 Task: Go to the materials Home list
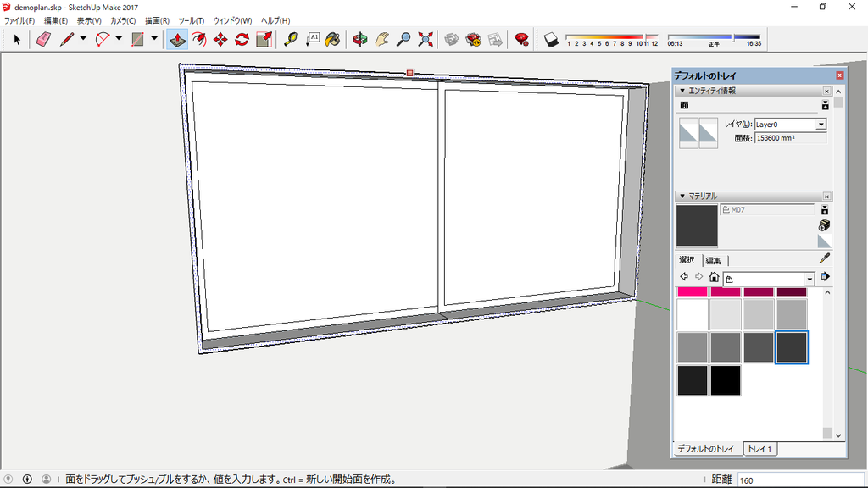click(714, 277)
